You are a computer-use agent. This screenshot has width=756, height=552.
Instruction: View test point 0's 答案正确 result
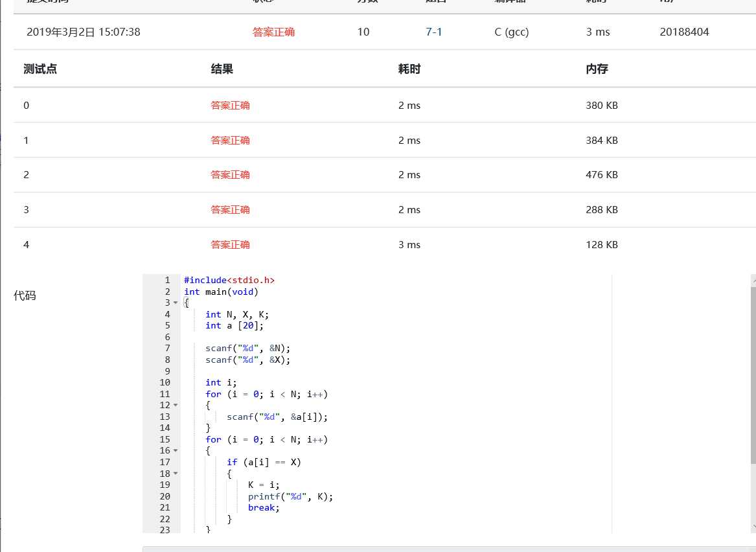[x=230, y=105]
